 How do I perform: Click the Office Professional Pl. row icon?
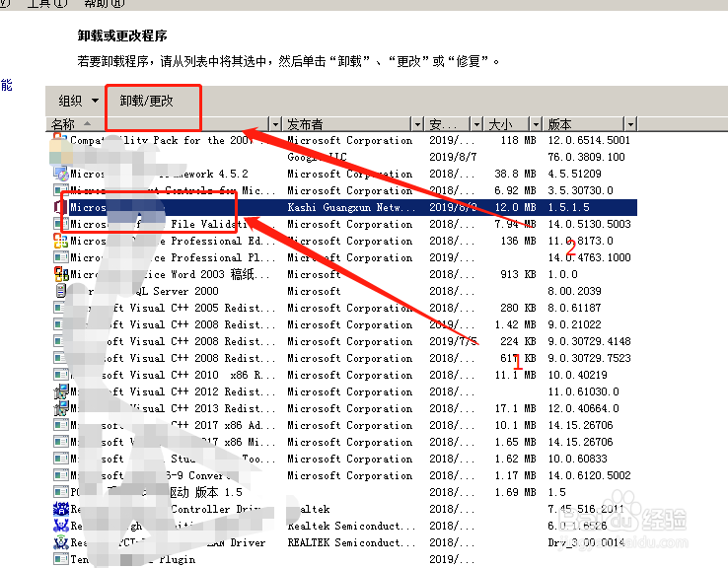[x=61, y=257]
